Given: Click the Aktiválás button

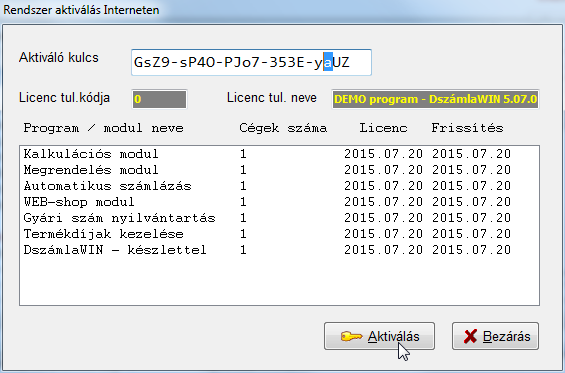Looking at the screenshot, I should 379,336.
